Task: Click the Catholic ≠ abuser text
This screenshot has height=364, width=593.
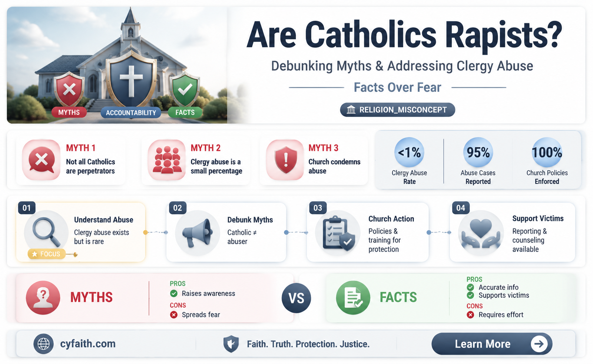Action: click(x=242, y=237)
